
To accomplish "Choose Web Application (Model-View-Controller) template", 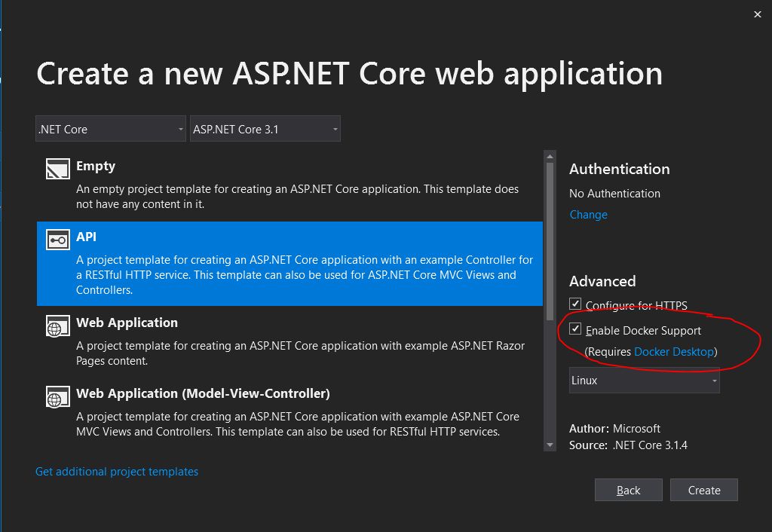I will [203, 393].
